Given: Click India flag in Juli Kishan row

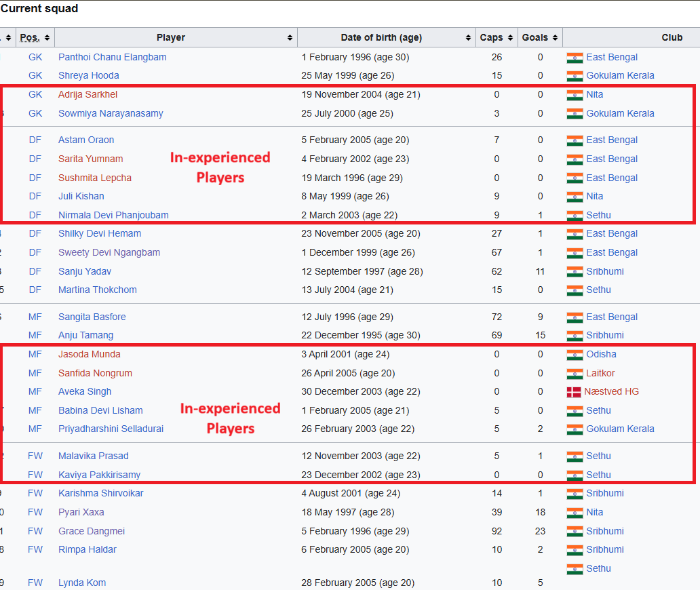Looking at the screenshot, I should click(x=575, y=197).
